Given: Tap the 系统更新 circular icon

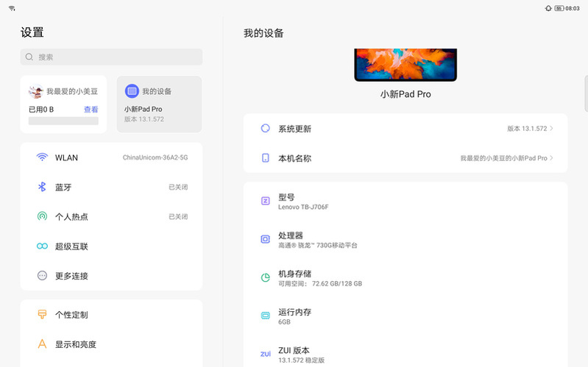Looking at the screenshot, I should [x=266, y=129].
